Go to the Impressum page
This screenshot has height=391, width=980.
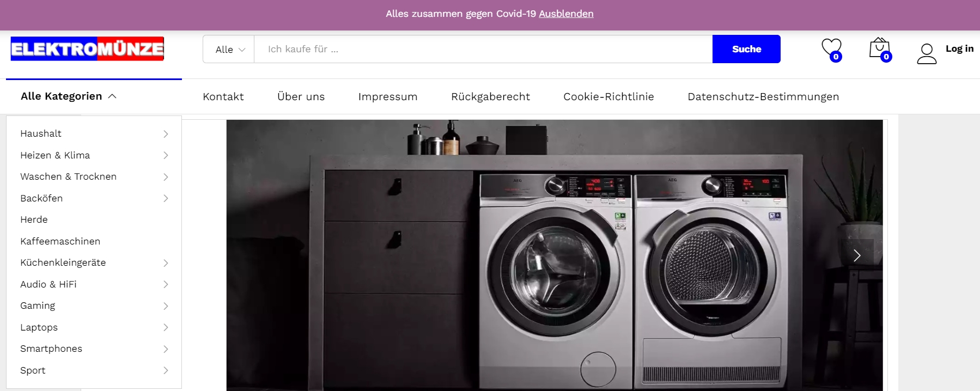pos(388,96)
